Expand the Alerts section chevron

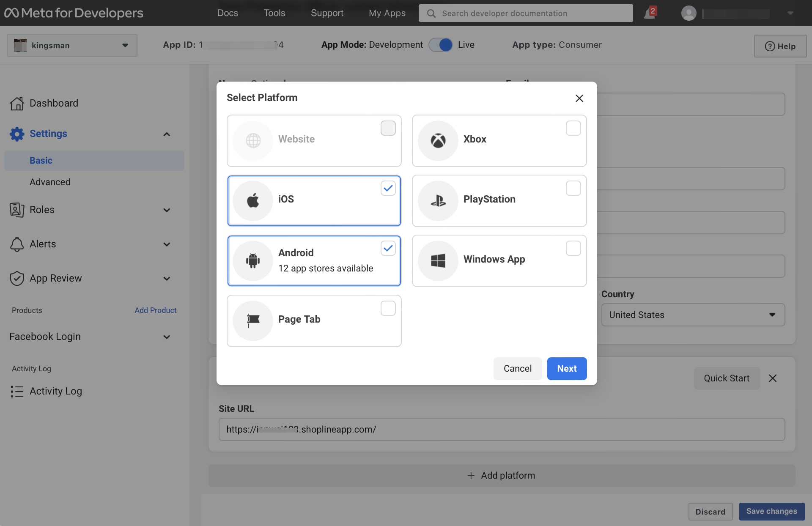click(167, 244)
